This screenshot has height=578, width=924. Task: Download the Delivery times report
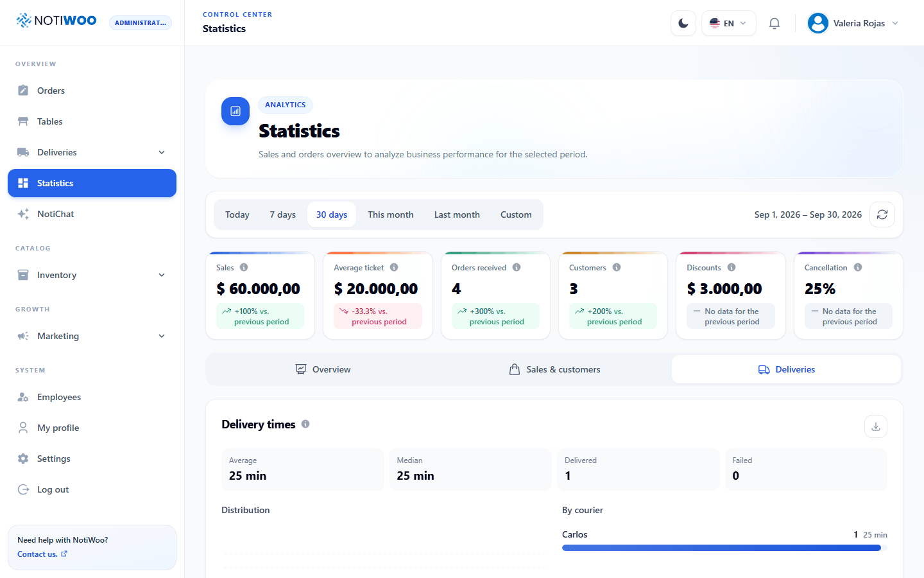pyautogui.click(x=876, y=426)
